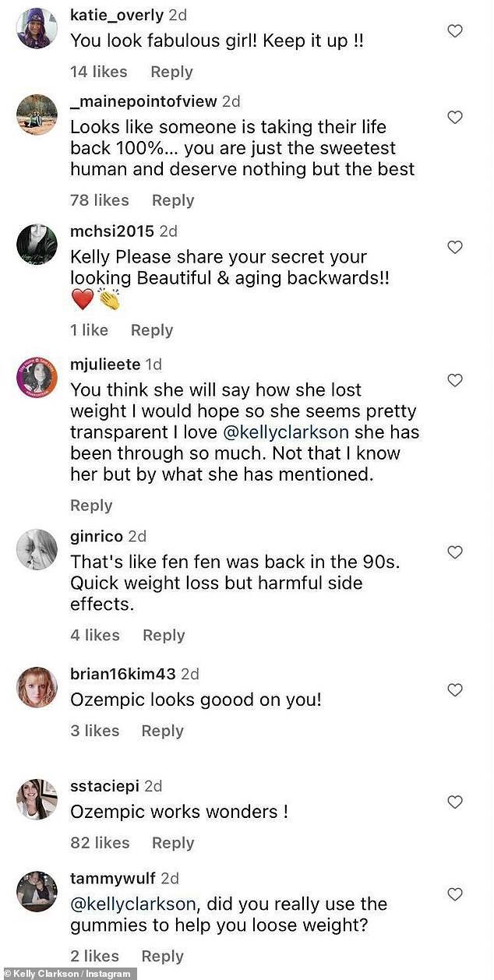Reply to _mainepointofview's comment
The width and height of the screenshot is (494, 980).
172,200
